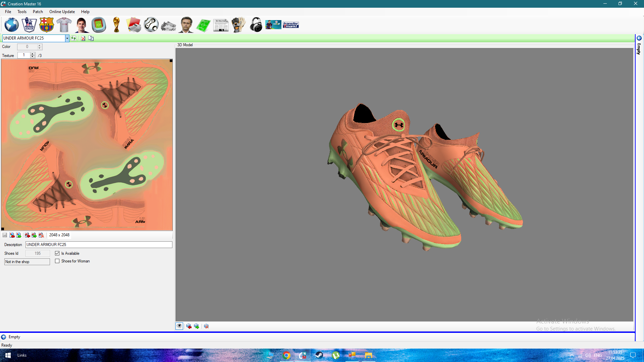Viewport: 644px width, 362px height.
Task: Import texture image with red arrow icon
Action: tap(12, 235)
